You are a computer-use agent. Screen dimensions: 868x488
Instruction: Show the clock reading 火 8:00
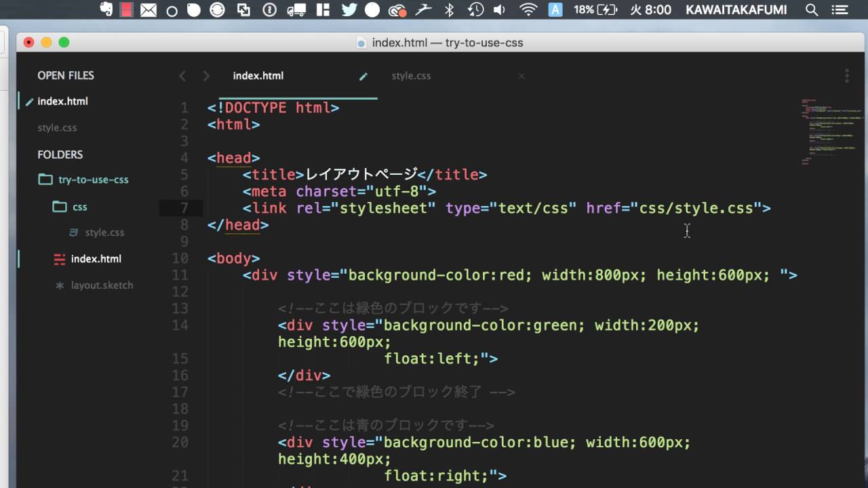pyautogui.click(x=651, y=9)
